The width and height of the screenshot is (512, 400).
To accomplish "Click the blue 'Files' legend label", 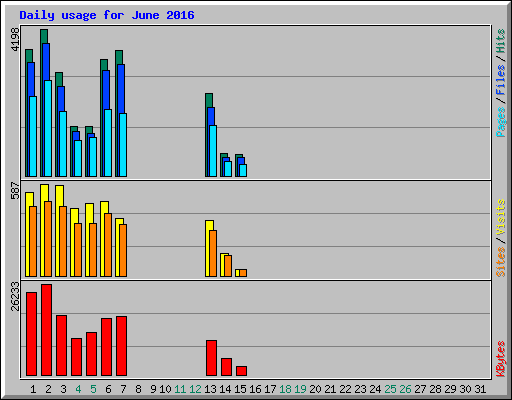I will [x=500, y=79].
